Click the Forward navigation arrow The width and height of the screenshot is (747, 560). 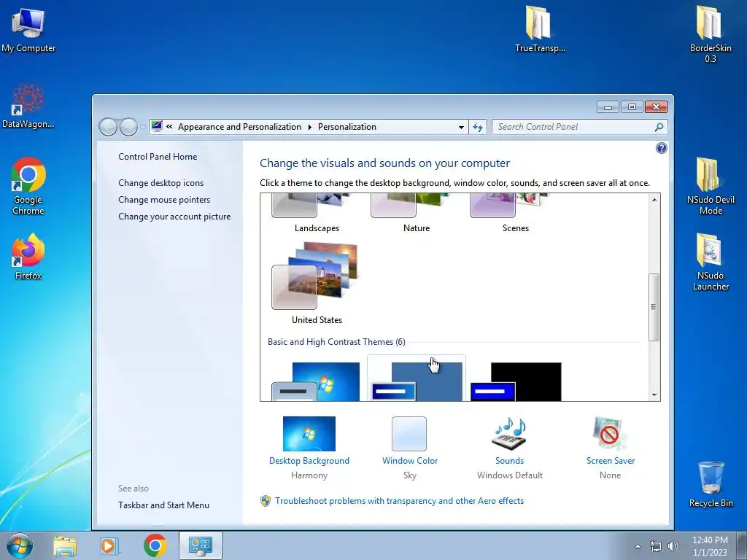[128, 127]
